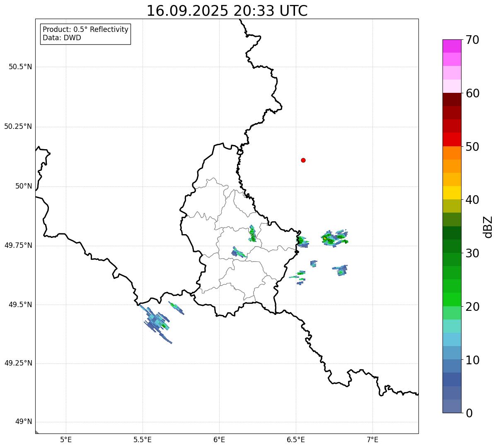This screenshot has width=498, height=448.
Task: Click the colorbar tick label 10
Action: [x=472, y=360]
